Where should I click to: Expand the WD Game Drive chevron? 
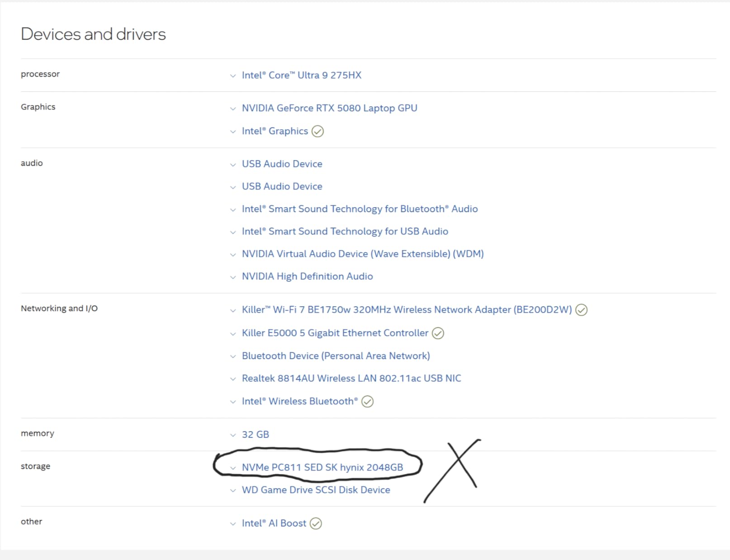(x=233, y=490)
